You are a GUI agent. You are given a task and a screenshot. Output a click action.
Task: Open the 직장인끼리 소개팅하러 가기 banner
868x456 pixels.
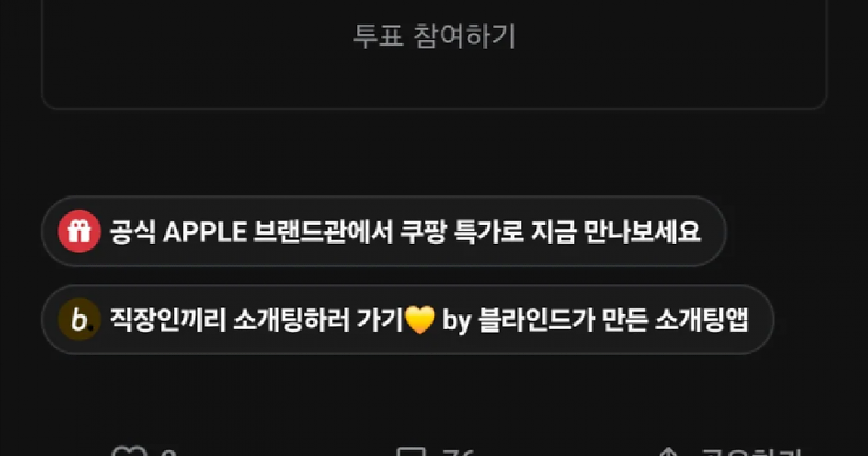407,319
